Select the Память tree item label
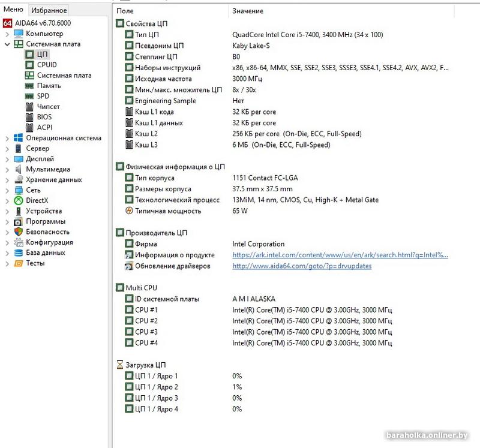480x448 pixels. (x=49, y=86)
